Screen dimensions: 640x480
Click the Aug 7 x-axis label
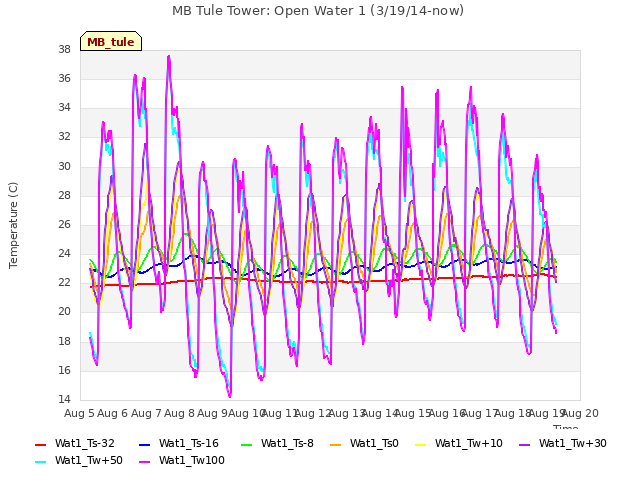[x=146, y=413]
